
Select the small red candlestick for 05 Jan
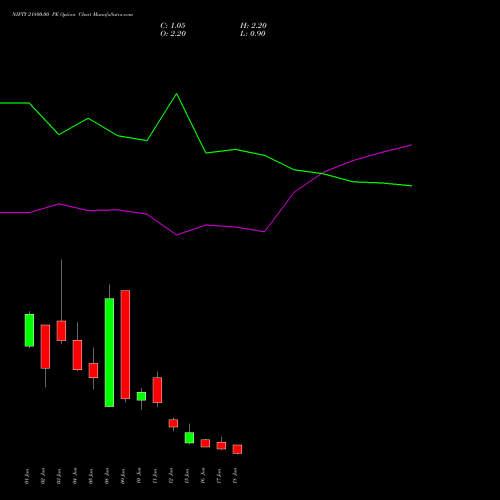[93, 370]
